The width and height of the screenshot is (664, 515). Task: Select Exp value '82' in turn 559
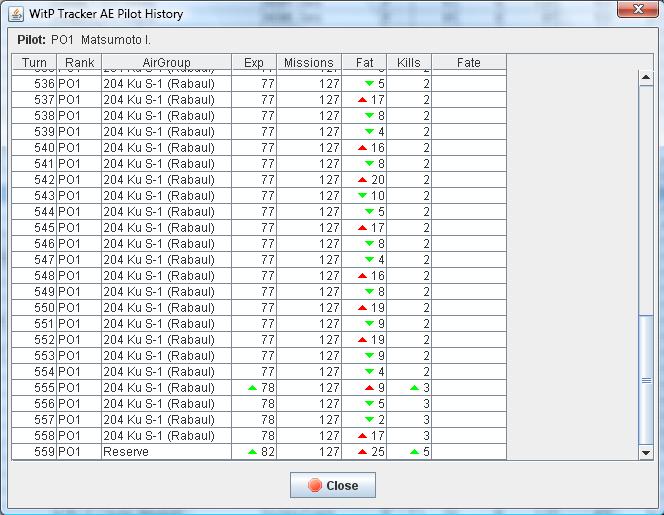click(268, 451)
